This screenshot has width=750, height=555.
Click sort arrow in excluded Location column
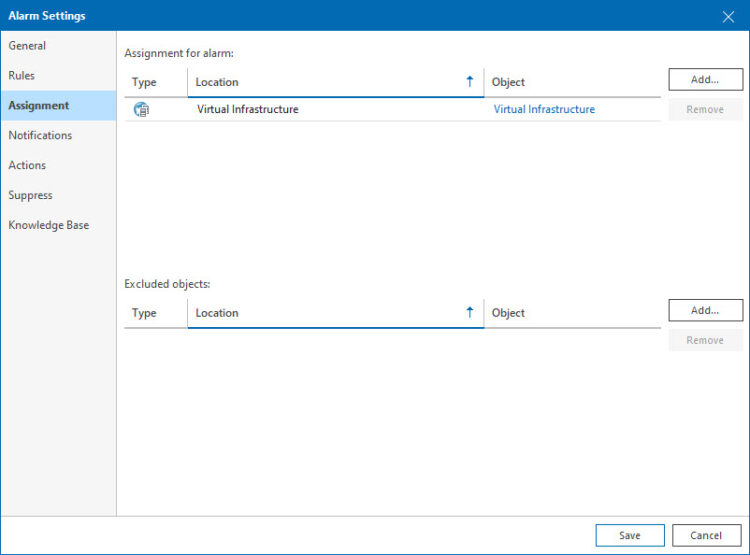pos(470,313)
